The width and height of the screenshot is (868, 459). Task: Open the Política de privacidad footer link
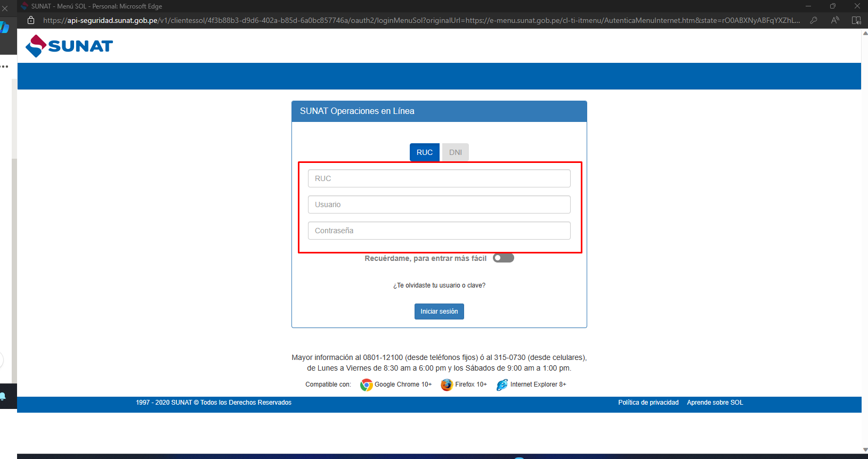click(x=648, y=403)
